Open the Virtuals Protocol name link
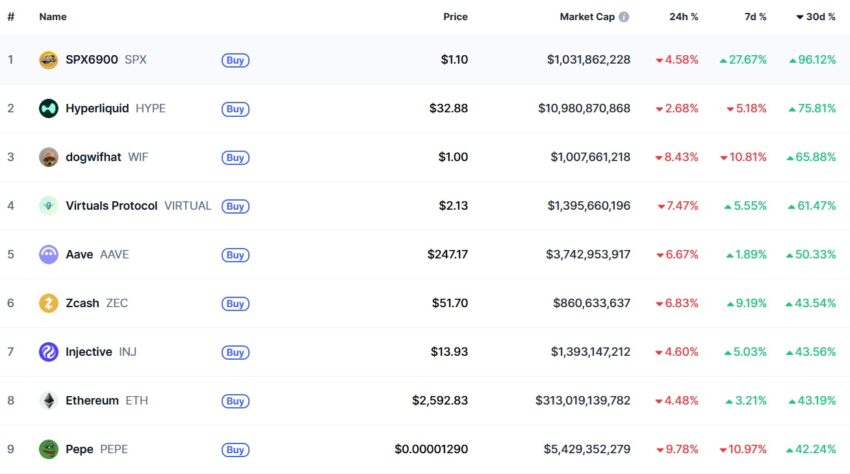The width and height of the screenshot is (850, 474). (x=112, y=206)
